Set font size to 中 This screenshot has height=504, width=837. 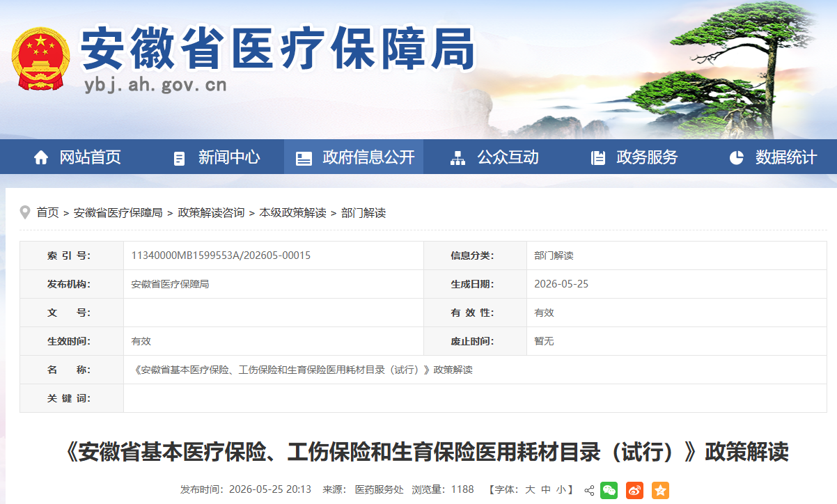tap(546, 489)
